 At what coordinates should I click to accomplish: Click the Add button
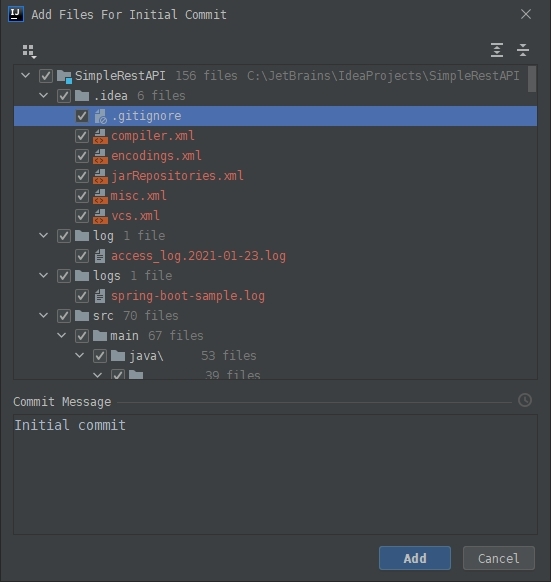(x=415, y=558)
